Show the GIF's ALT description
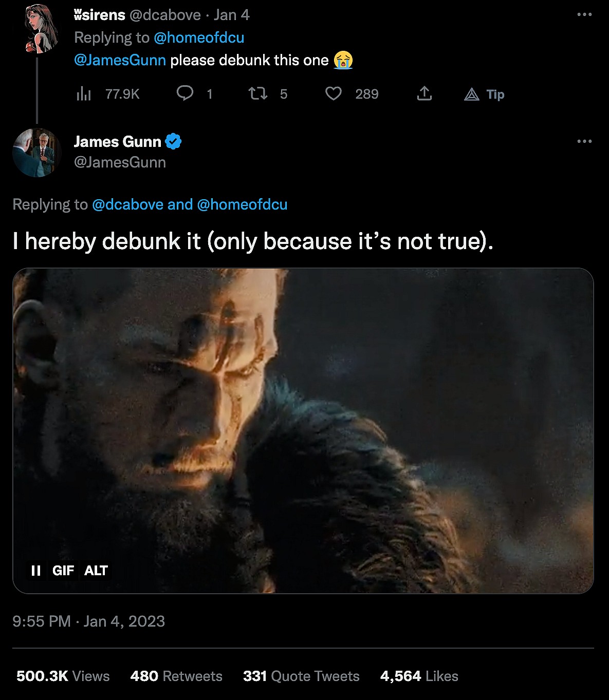Viewport: 609px width, 700px height. [96, 571]
